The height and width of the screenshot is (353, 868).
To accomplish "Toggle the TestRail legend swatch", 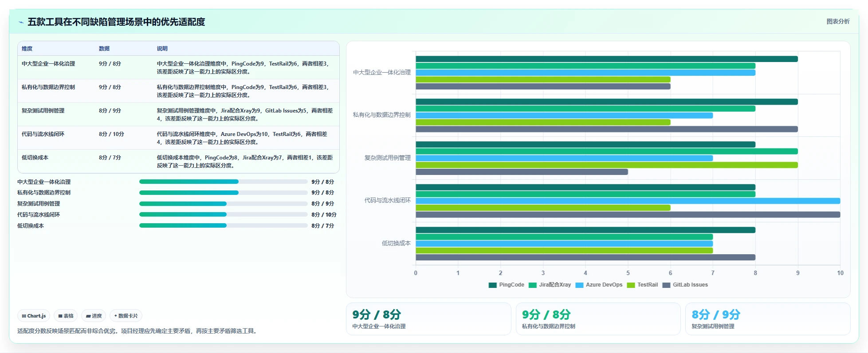I will 631,285.
